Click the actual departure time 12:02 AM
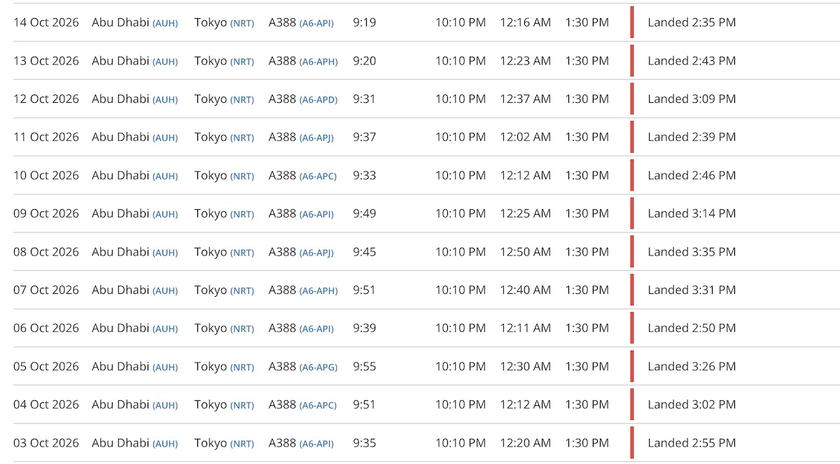 point(525,137)
